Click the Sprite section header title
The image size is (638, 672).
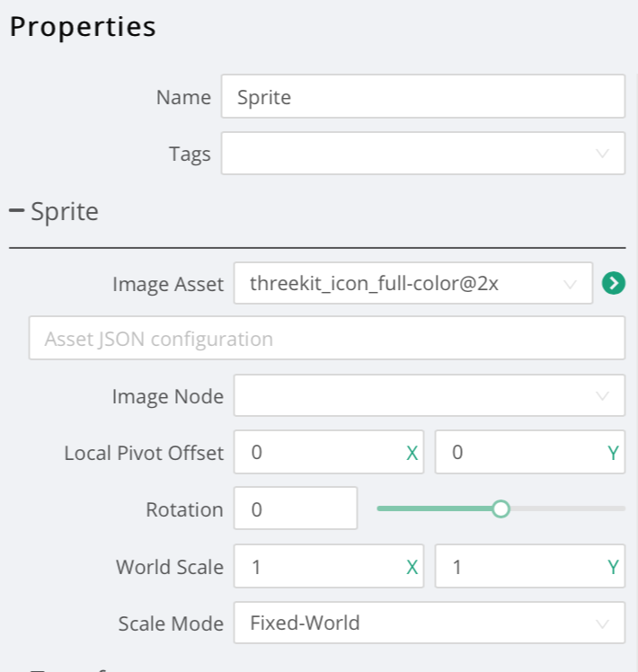tap(65, 212)
